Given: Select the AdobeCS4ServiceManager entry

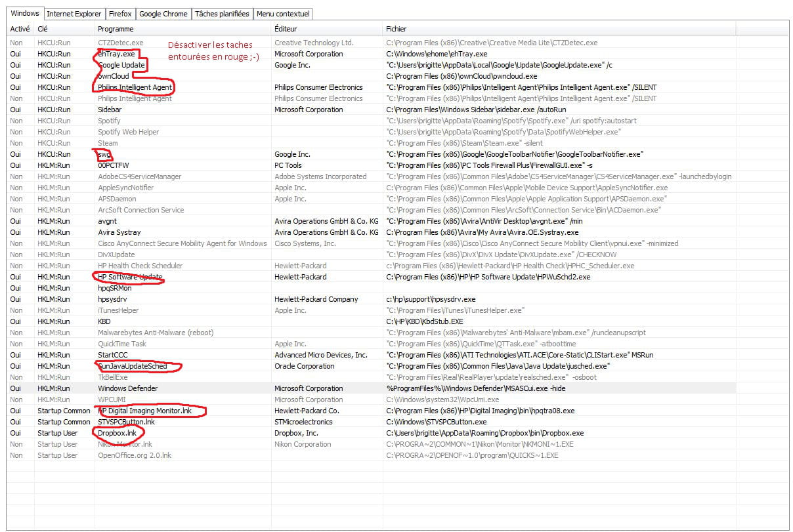Looking at the screenshot, I should tap(139, 176).
